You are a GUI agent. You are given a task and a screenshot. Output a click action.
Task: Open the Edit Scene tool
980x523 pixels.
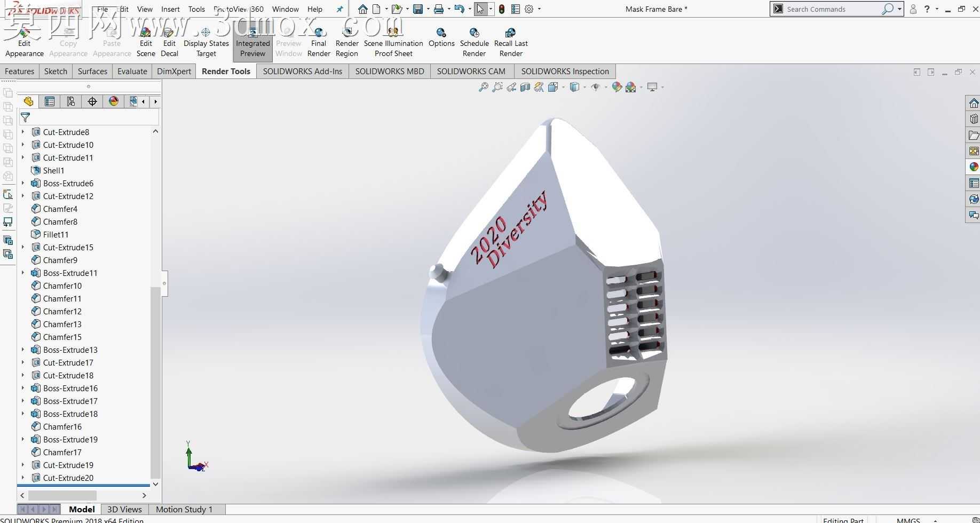(146, 43)
